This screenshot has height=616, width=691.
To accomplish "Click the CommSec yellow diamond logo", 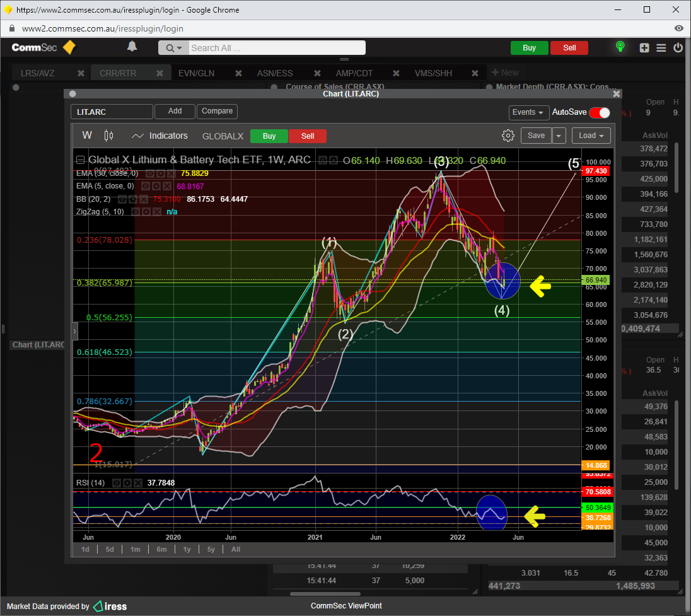I will (69, 47).
